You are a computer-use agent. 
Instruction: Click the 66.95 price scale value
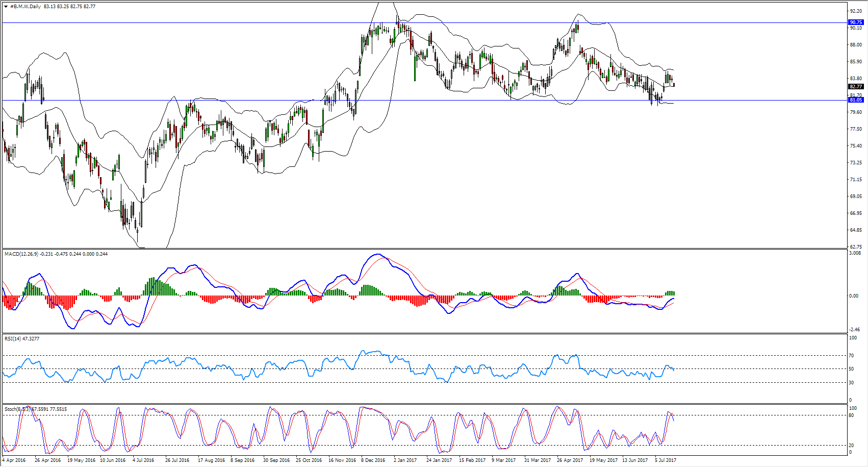(x=855, y=213)
